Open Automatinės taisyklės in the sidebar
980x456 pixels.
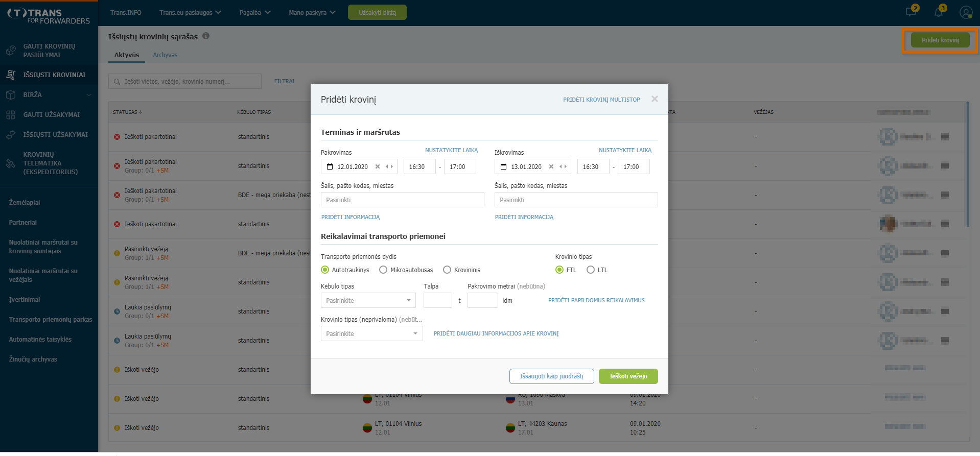coord(40,340)
